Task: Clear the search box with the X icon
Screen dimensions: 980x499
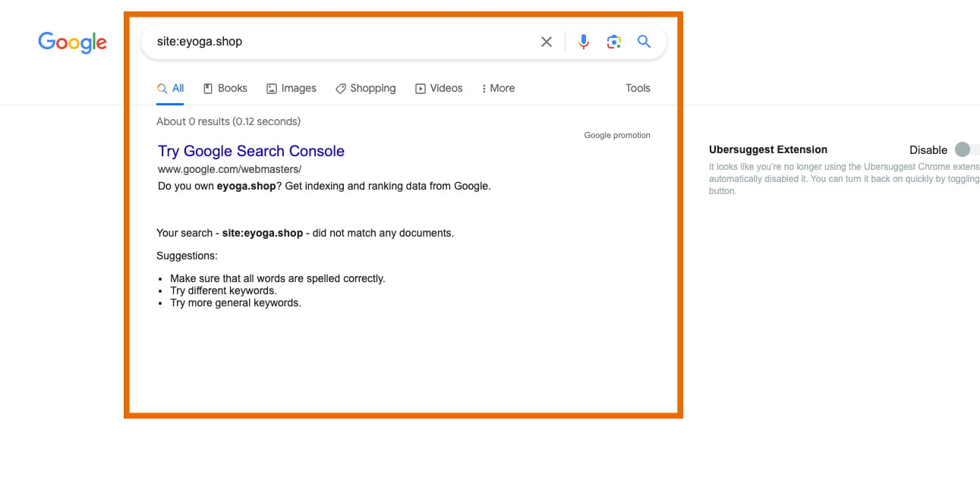Action: (547, 42)
